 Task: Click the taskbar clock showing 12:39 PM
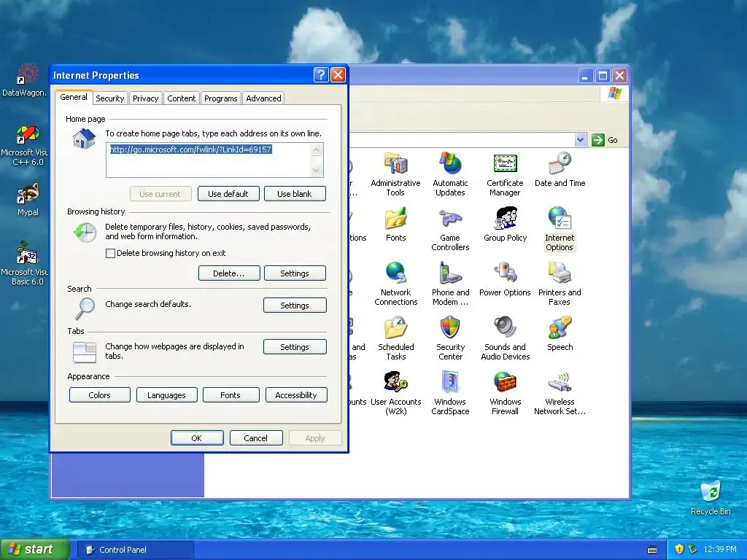pos(720,549)
